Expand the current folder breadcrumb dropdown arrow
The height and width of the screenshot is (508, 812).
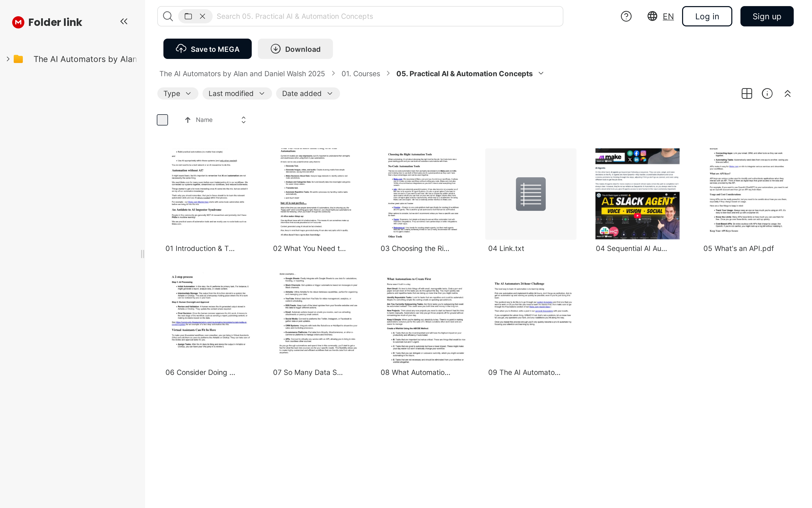(x=541, y=73)
